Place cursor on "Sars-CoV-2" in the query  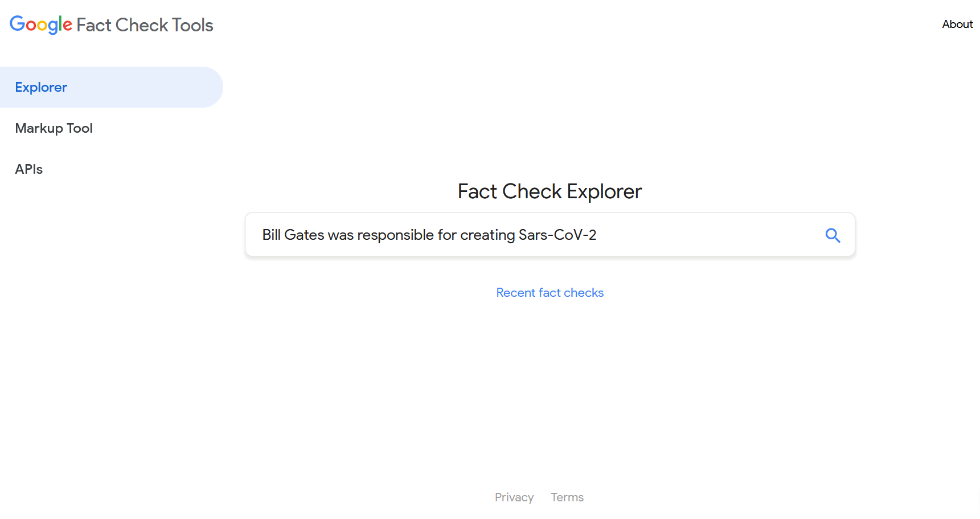coord(557,235)
